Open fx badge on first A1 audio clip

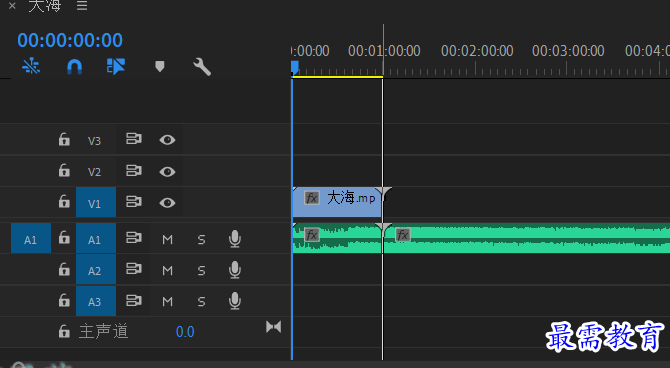tap(311, 235)
